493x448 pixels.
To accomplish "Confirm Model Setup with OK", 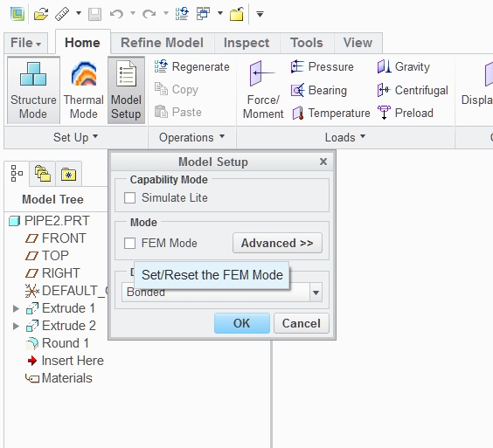I will tap(242, 323).
